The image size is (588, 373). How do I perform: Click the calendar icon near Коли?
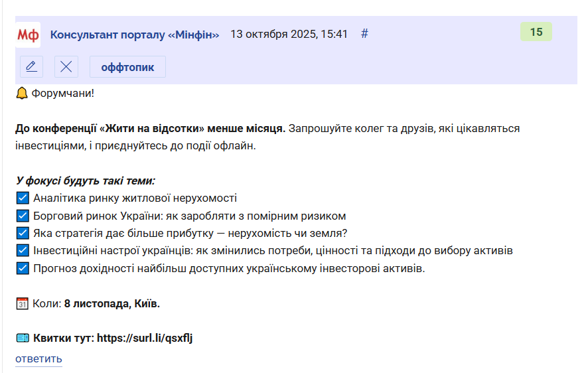(22, 304)
